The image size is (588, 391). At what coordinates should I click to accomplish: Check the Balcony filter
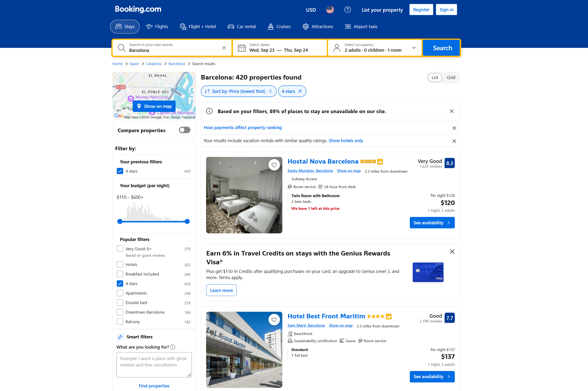tap(120, 322)
